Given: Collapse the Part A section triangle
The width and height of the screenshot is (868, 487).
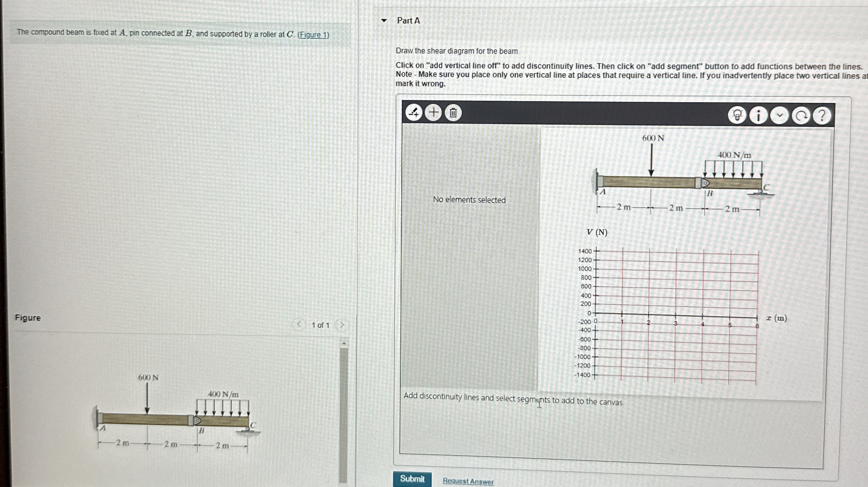Looking at the screenshot, I should [384, 21].
